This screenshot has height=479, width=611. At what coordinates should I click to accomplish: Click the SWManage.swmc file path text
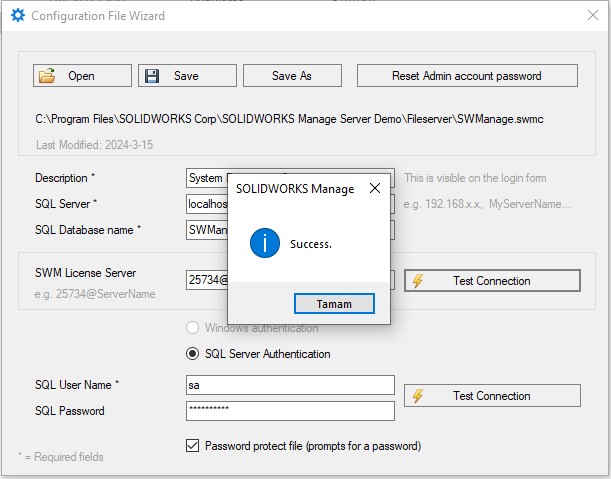pyautogui.click(x=289, y=119)
